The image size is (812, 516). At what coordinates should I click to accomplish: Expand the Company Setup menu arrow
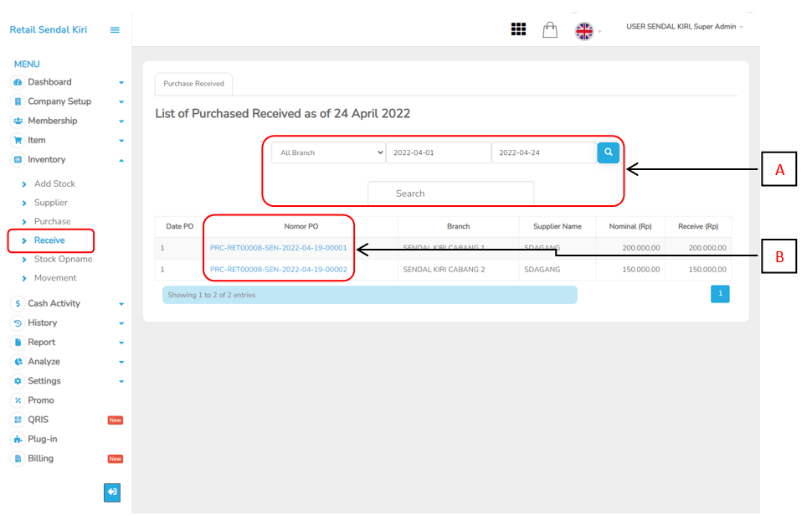(121, 102)
